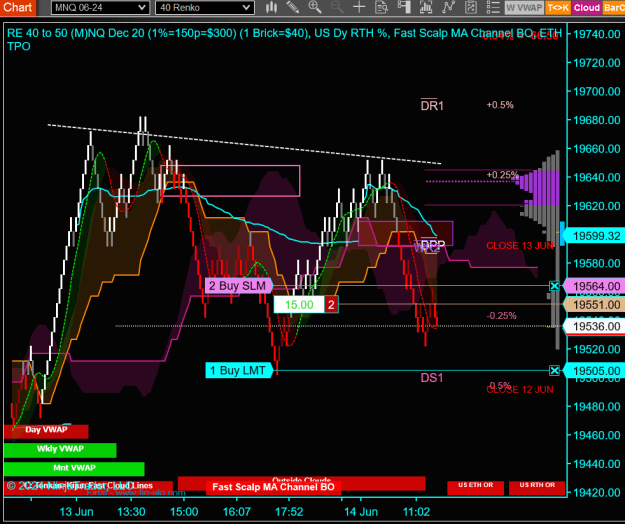The height and width of the screenshot is (524, 625).
Task: Click the -0.25% level label
Action: 501,316
